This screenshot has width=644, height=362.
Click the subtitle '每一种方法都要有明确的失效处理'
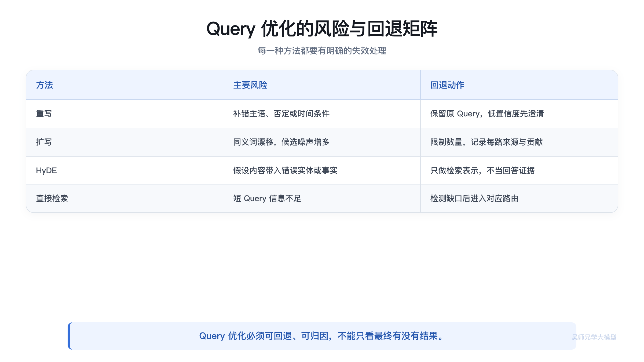(322, 51)
